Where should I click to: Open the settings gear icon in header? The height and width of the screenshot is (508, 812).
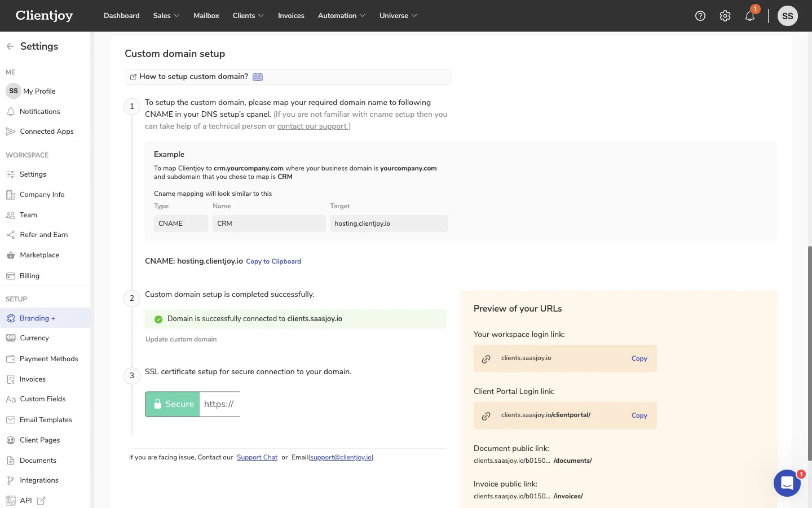[x=725, y=16]
